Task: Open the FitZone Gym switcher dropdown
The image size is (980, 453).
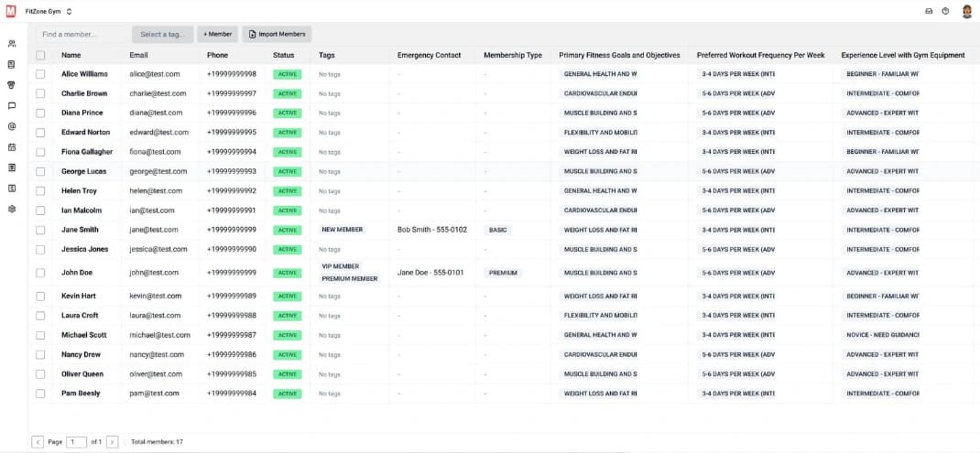Action: pyautogui.click(x=49, y=11)
